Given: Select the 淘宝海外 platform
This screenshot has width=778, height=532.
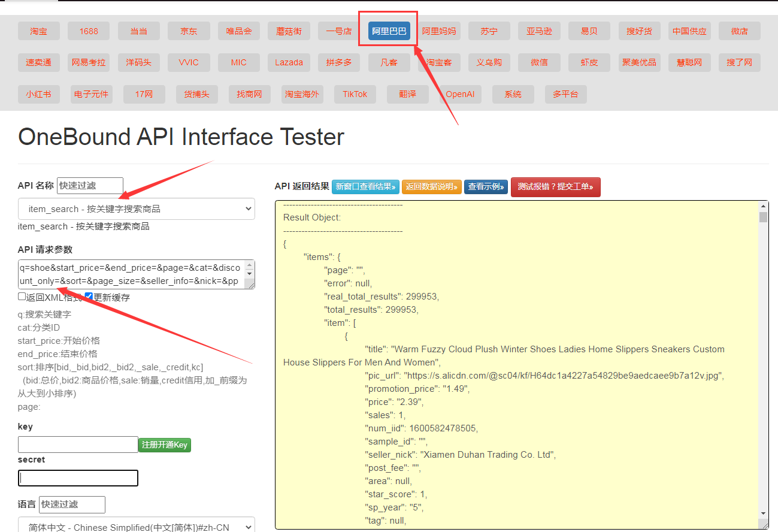Looking at the screenshot, I should 302,94.
